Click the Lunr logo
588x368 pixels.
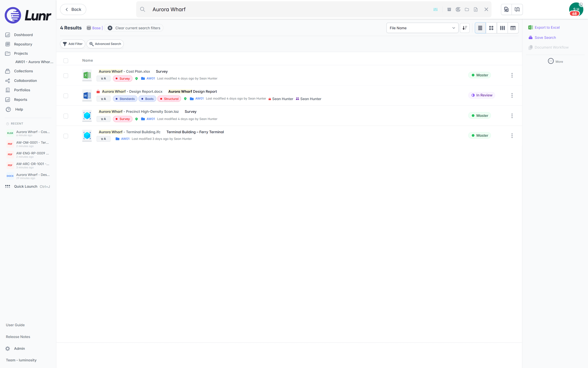(28, 15)
